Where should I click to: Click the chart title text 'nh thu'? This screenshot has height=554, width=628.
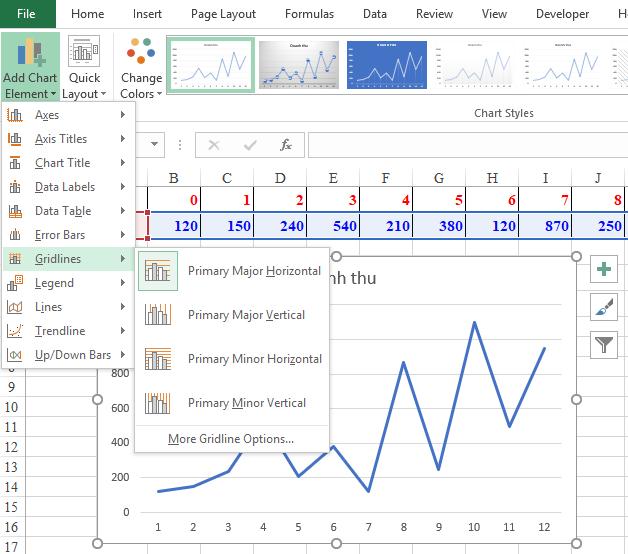352,278
